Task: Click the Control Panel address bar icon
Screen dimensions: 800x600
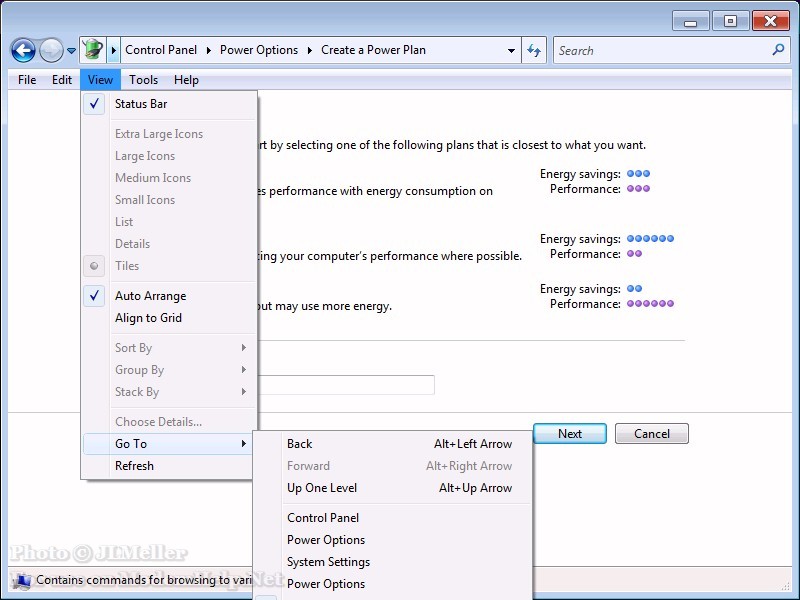Action: (x=92, y=50)
